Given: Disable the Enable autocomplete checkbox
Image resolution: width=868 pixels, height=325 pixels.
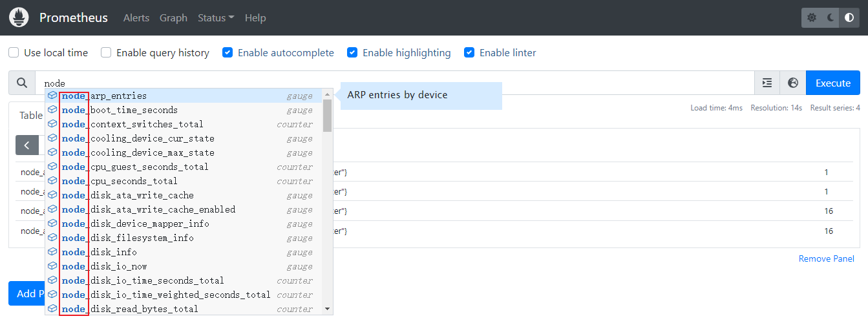Looking at the screenshot, I should [x=228, y=52].
